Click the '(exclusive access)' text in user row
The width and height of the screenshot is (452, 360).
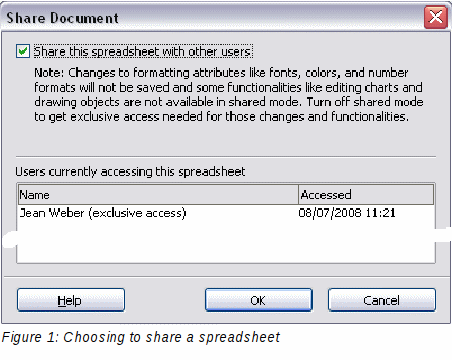[137, 213]
